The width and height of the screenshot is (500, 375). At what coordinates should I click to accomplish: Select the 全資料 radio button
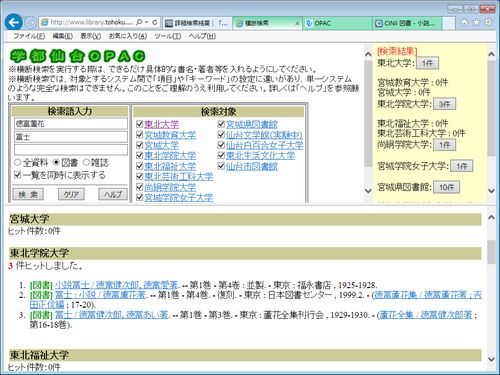[x=18, y=162]
